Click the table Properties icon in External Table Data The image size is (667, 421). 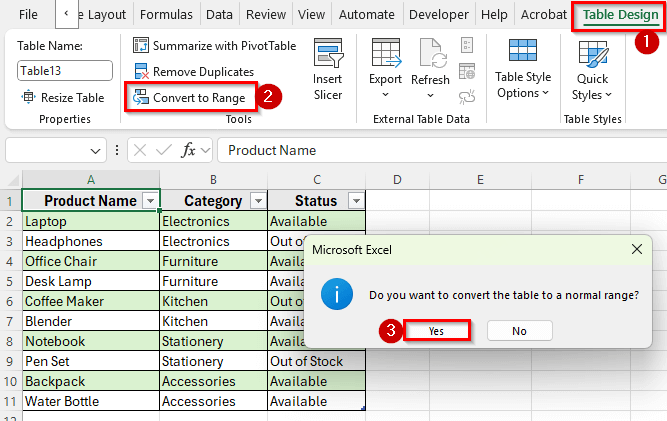pos(467,45)
